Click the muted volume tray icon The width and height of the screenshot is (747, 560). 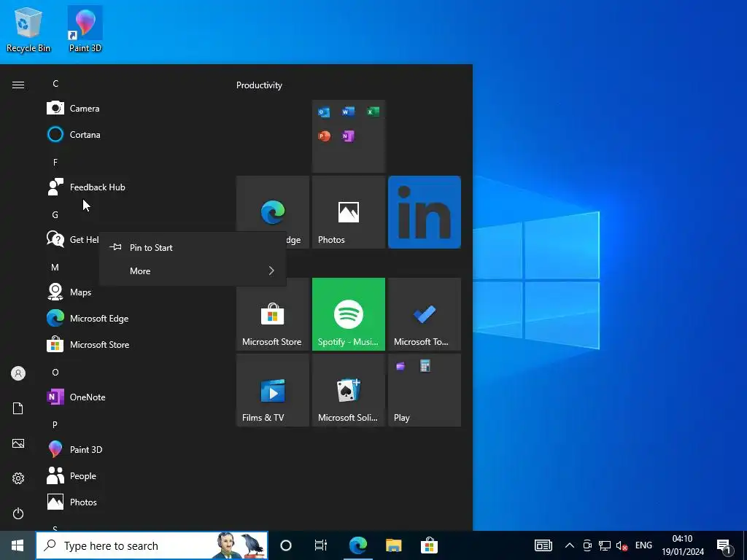[622, 545]
